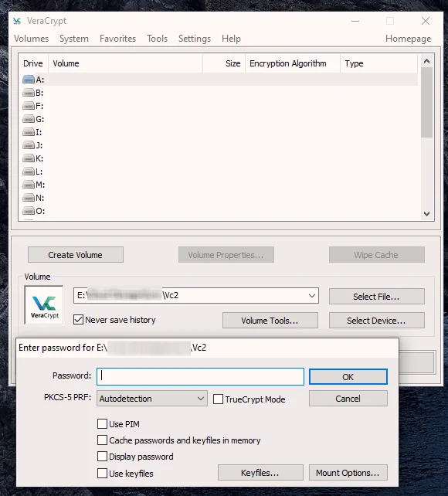This screenshot has width=448, height=496.
Task: Click drive list scrollbar up arrow
Action: point(426,61)
